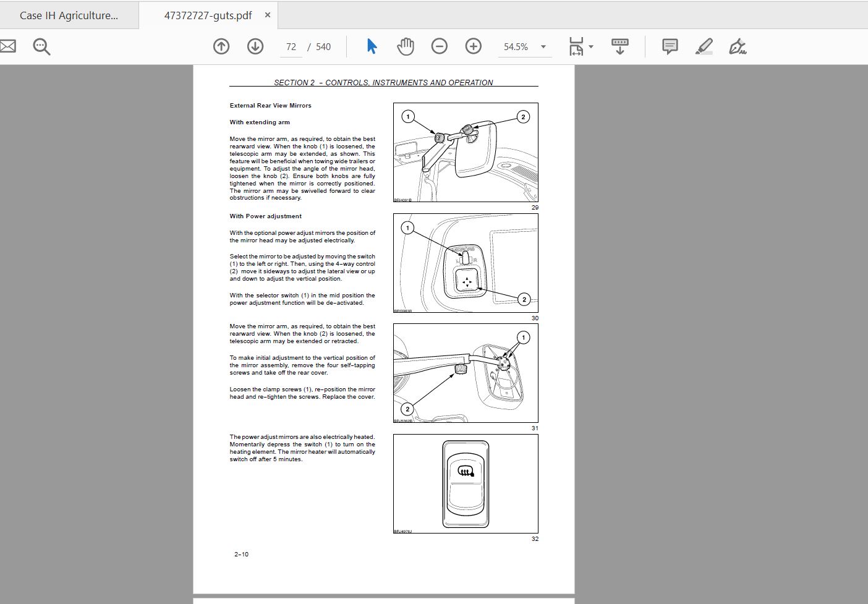Screen dimensions: 868x604
Task: Go to previous page using up arrow
Action: (221, 46)
